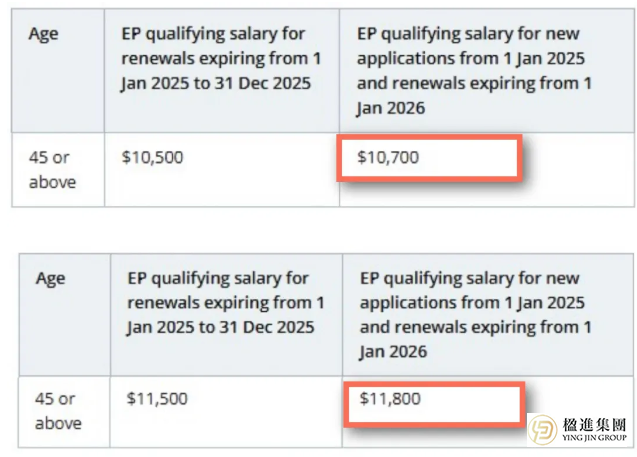The image size is (637, 457).
Task: Click "Jan 2025 to 31 Dec 2025" in top table
Action: point(217,84)
